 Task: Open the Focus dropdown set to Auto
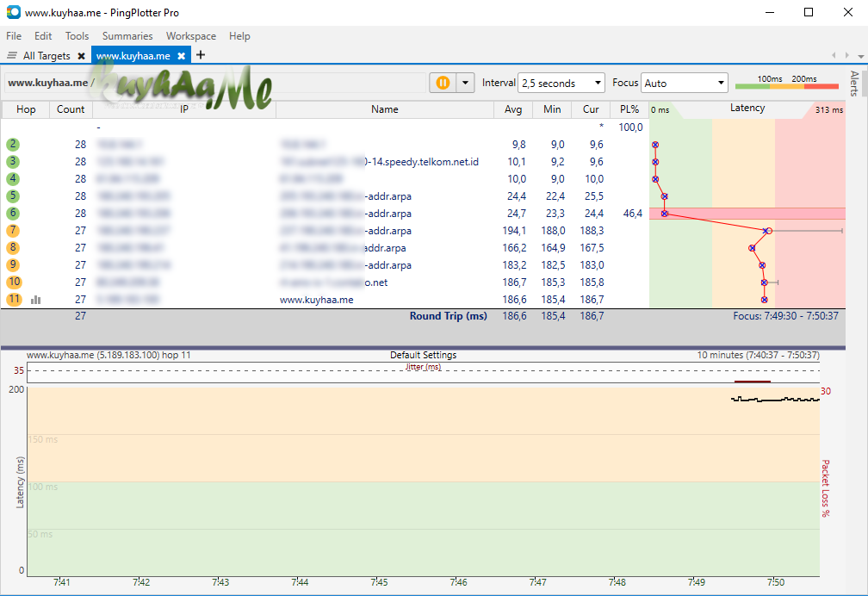(x=685, y=83)
